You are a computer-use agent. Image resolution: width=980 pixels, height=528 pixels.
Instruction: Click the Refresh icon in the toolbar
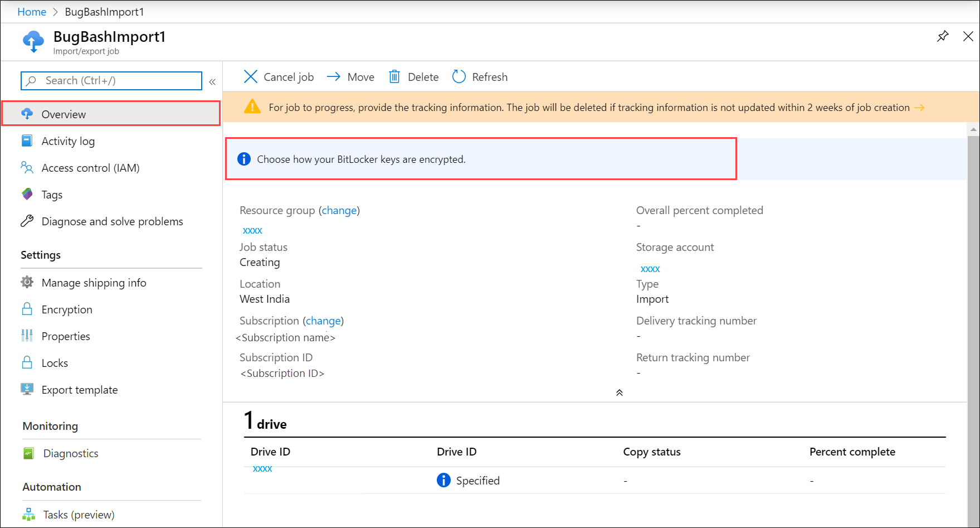click(x=459, y=76)
